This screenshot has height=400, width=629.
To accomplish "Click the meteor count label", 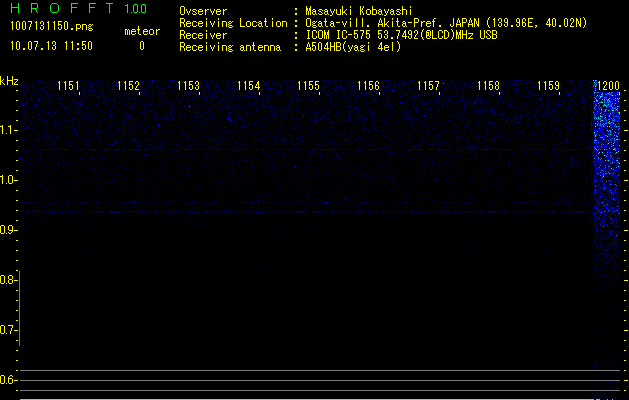I will click(x=142, y=31).
